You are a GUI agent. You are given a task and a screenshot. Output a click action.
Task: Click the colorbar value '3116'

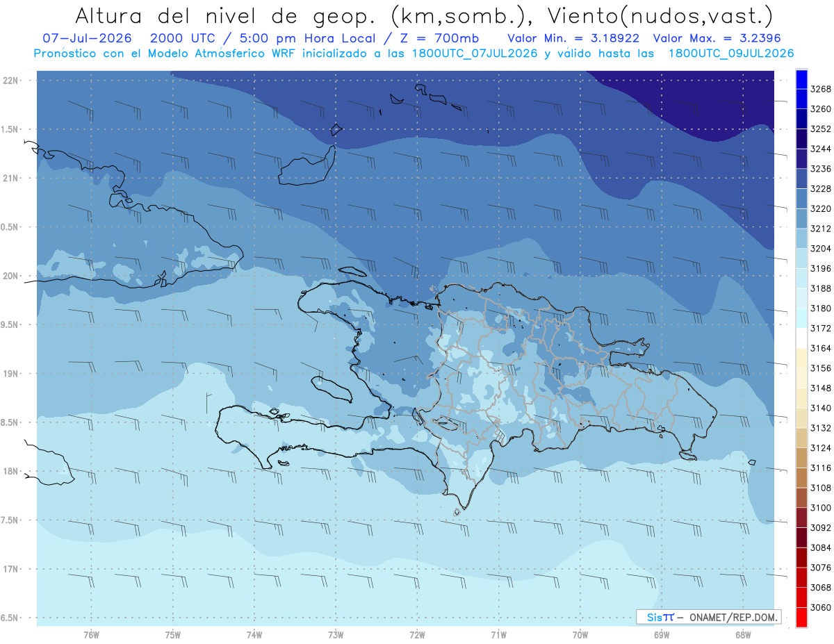click(821, 468)
